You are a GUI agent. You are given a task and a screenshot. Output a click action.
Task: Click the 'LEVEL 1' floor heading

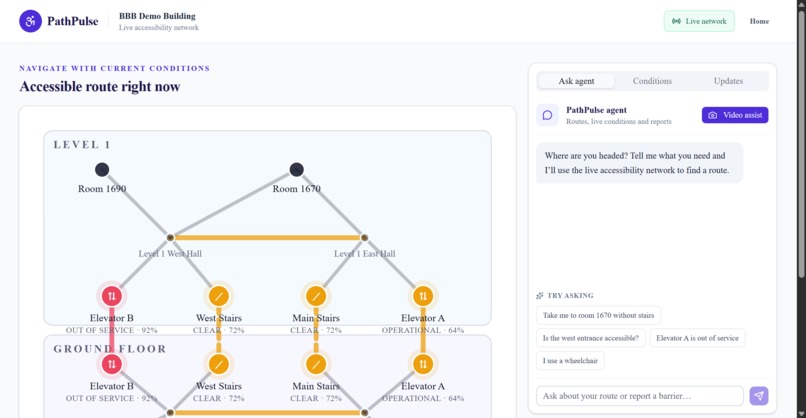click(82, 145)
